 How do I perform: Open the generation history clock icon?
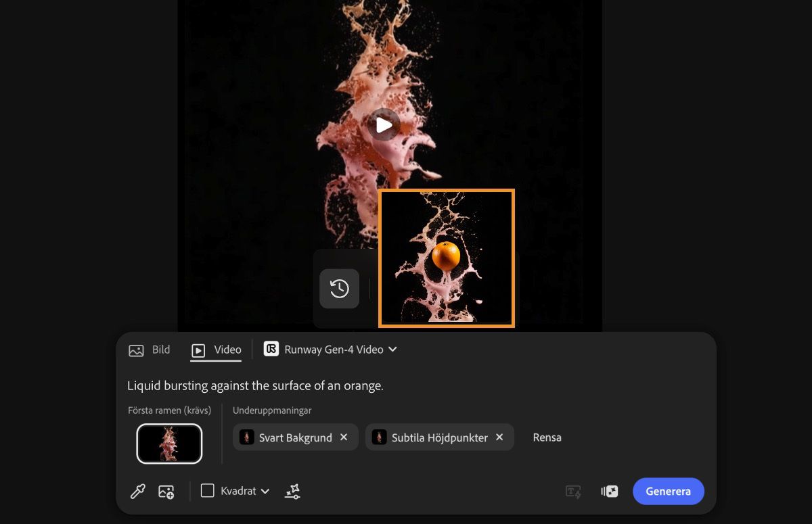point(339,289)
